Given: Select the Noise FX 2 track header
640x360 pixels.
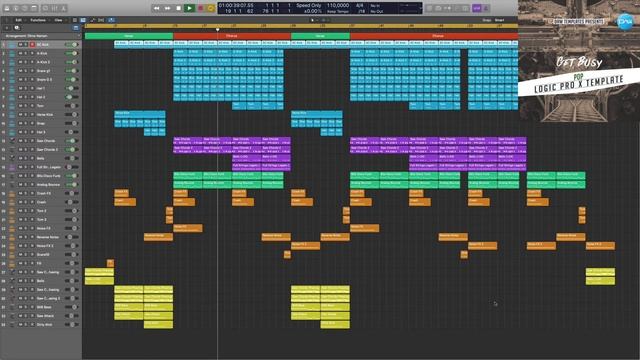Looking at the screenshot, I should [x=41, y=246].
